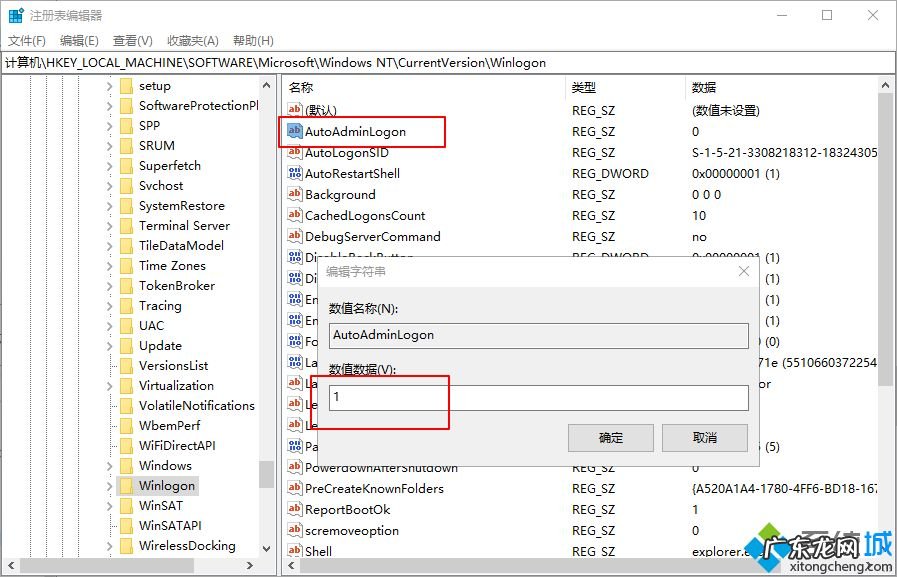Click the PreCreateKnownFolders string icon
The image size is (897, 577).
point(295,488)
